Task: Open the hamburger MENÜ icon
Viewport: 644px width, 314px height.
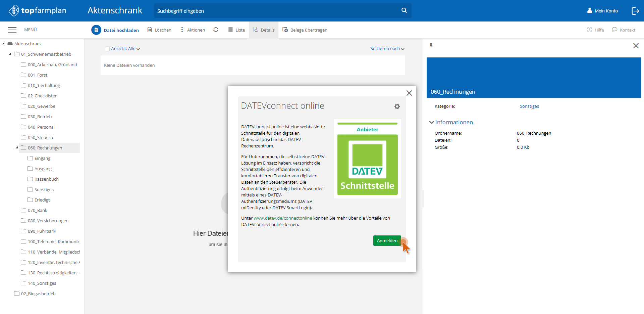Action: pyautogui.click(x=12, y=30)
